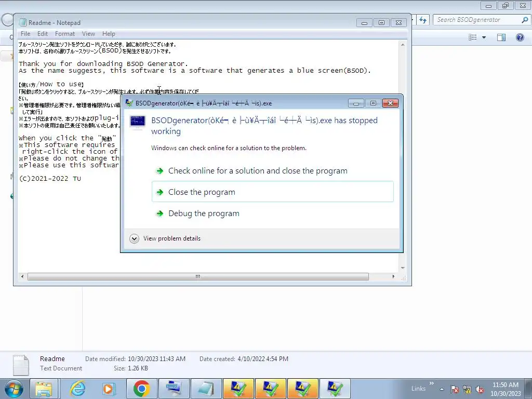Viewport: 532px width, 399px height.
Task: Open Windows Media Player taskbar icon
Action: pyautogui.click(x=109, y=389)
